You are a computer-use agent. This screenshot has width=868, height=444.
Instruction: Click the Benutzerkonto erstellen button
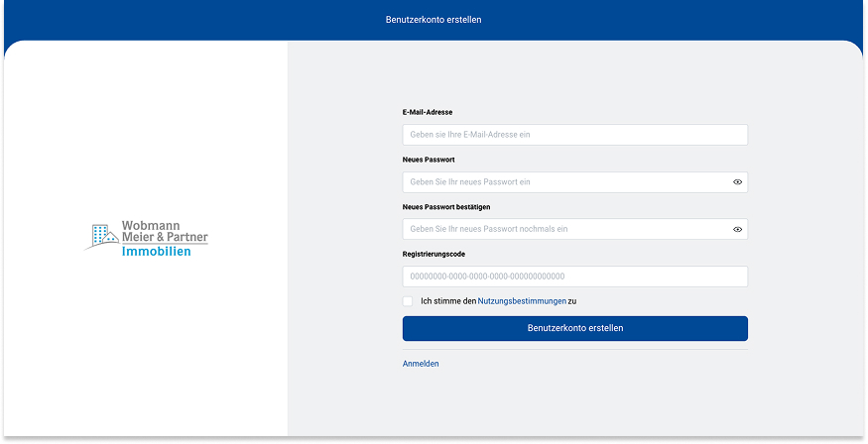(x=574, y=328)
